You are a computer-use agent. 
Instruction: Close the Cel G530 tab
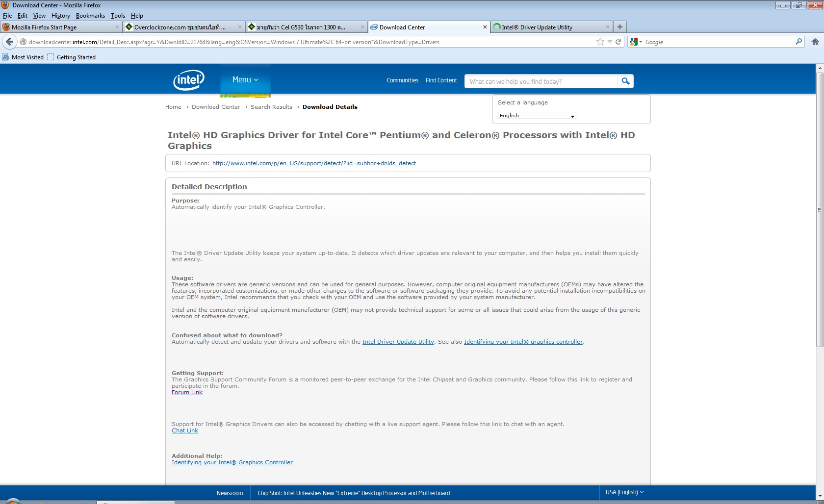362,27
